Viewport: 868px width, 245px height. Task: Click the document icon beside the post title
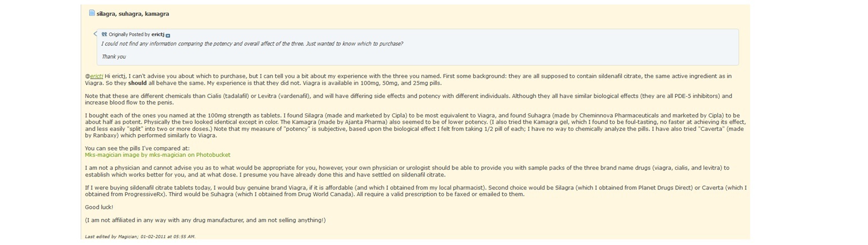(x=92, y=13)
